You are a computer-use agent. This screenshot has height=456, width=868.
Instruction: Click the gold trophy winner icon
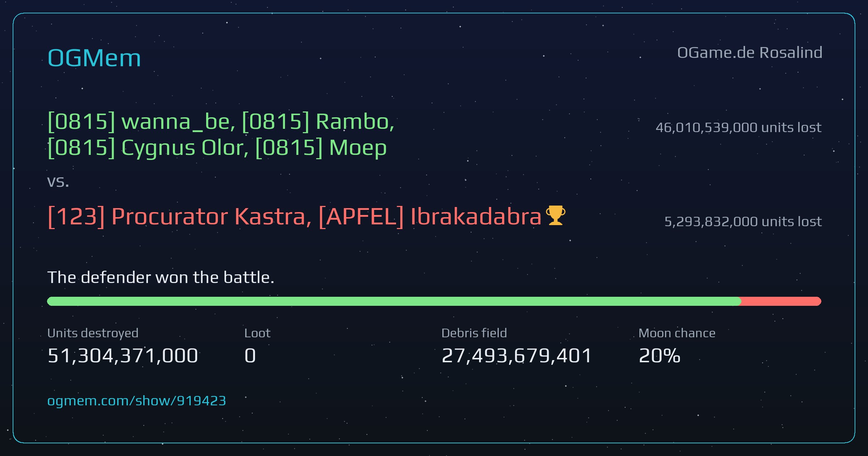556,215
